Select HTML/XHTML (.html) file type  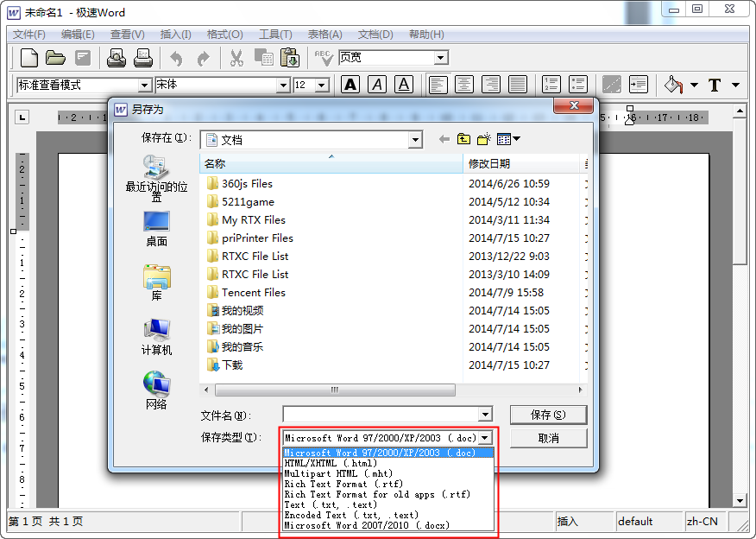click(388, 463)
